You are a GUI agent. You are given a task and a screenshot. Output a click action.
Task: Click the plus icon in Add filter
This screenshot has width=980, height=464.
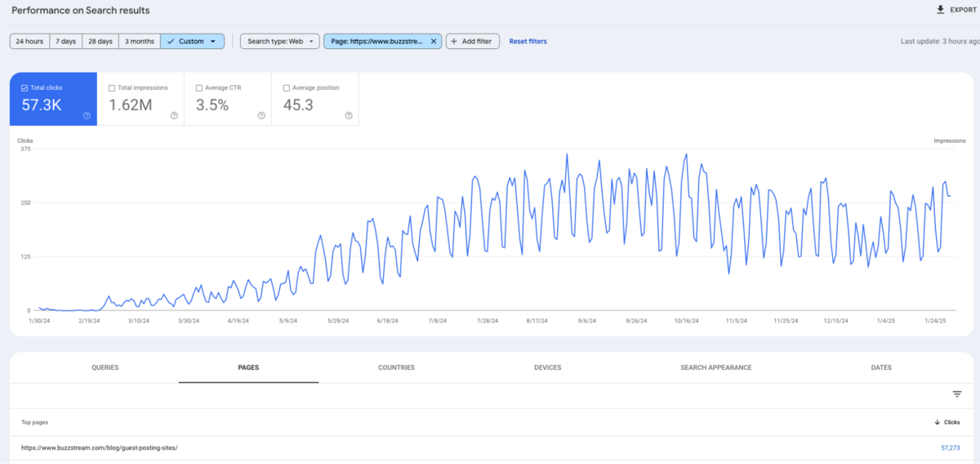[x=454, y=41]
